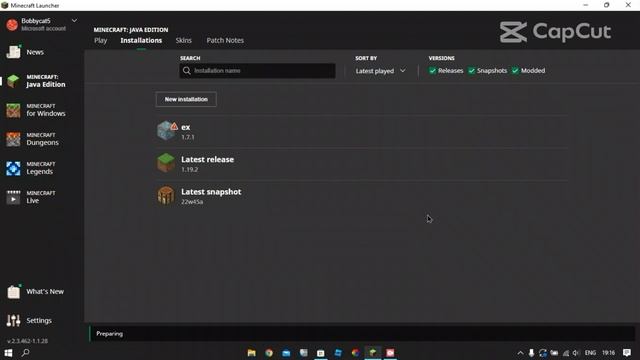Viewport: 640px width, 360px height.
Task: Click into the installation name search field
Action: 258,71
